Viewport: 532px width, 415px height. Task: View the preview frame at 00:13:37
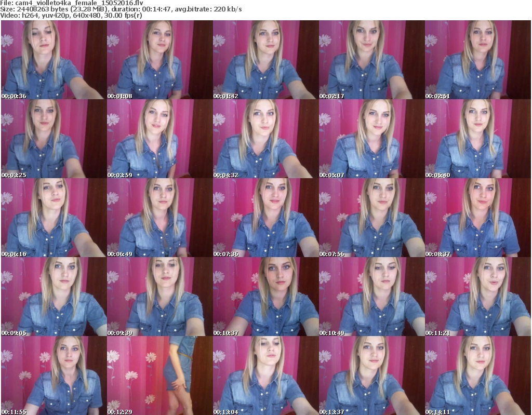coord(371,376)
